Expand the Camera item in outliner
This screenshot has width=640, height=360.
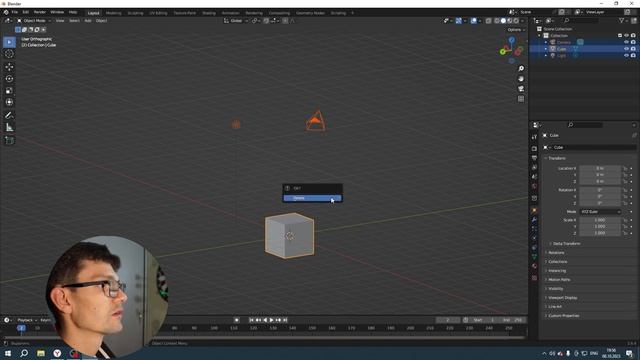click(546, 42)
